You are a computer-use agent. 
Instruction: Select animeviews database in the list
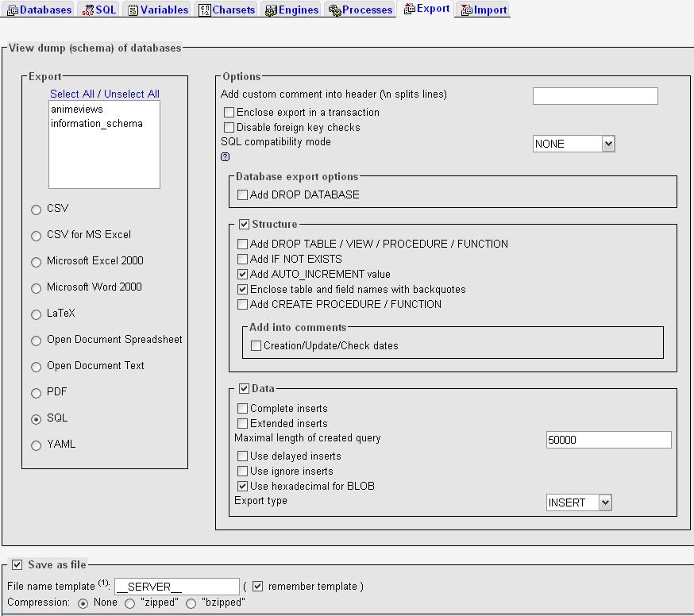(104, 109)
